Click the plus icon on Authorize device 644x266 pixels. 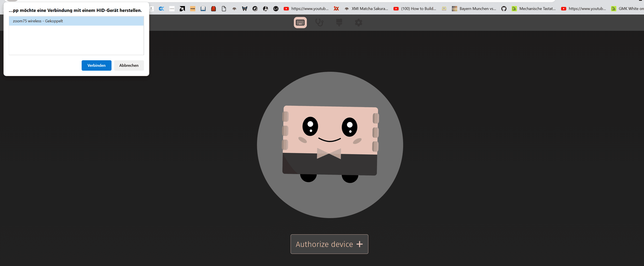point(359,244)
